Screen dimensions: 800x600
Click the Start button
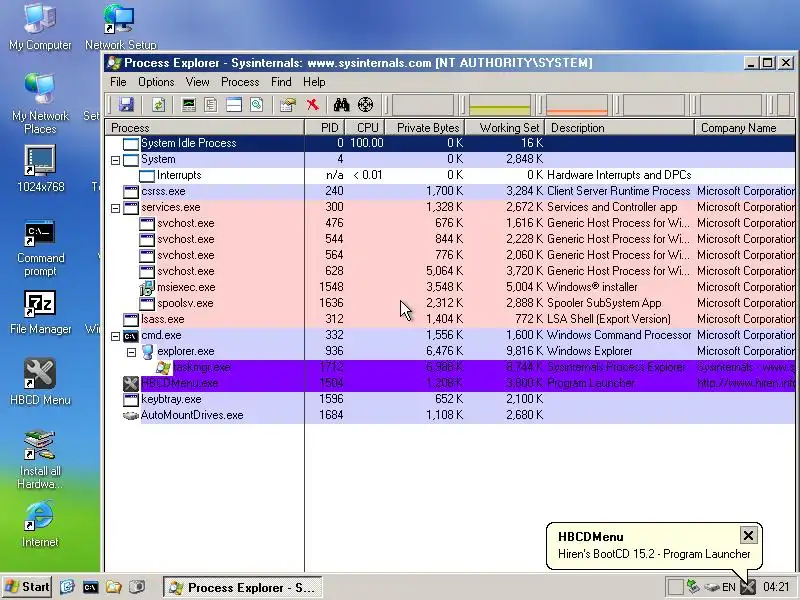(27, 587)
